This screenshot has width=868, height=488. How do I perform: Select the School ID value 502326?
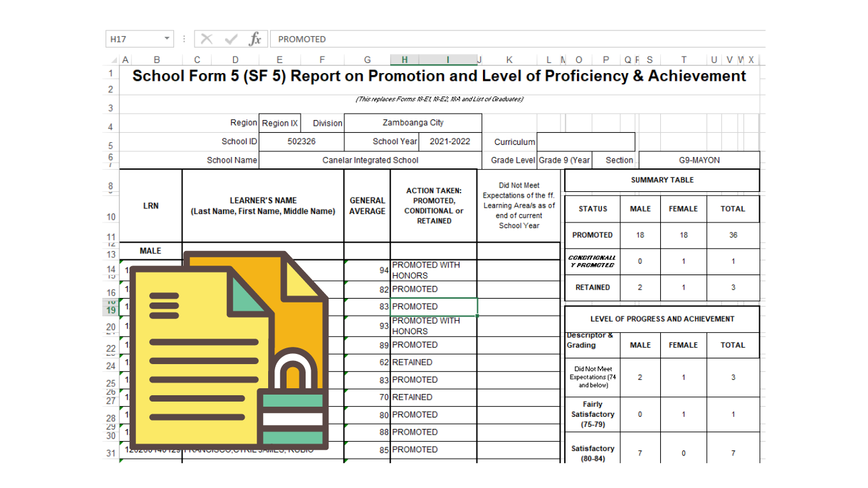pos(301,142)
